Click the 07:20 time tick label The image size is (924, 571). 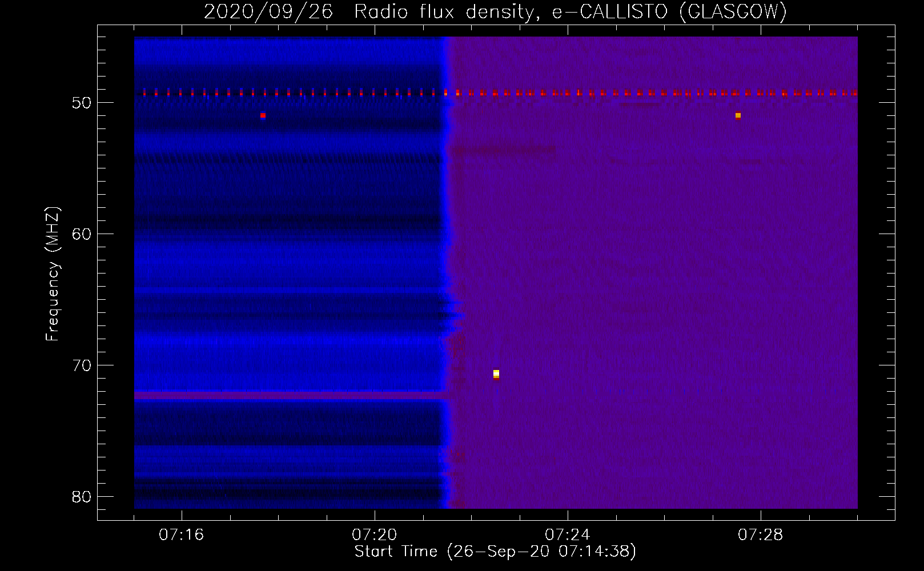pyautogui.click(x=375, y=535)
